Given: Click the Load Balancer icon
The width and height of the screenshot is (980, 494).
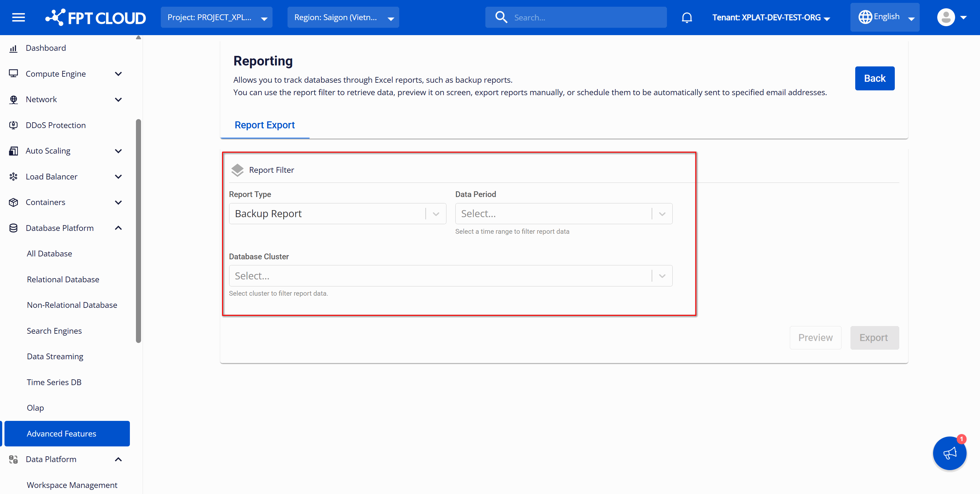Looking at the screenshot, I should (x=13, y=177).
